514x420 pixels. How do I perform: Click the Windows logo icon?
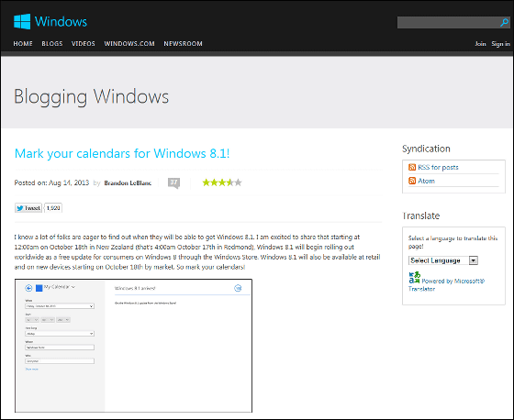pyautogui.click(x=22, y=22)
